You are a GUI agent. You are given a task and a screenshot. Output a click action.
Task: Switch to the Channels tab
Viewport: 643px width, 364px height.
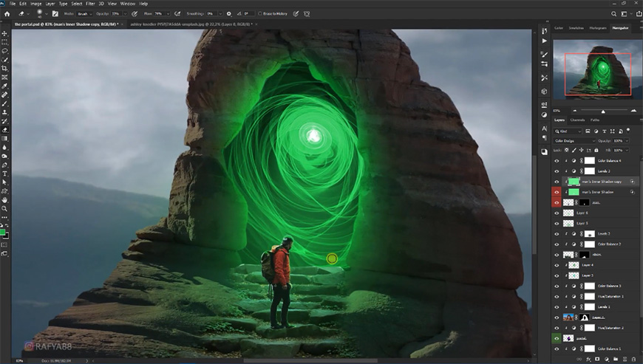(x=577, y=120)
